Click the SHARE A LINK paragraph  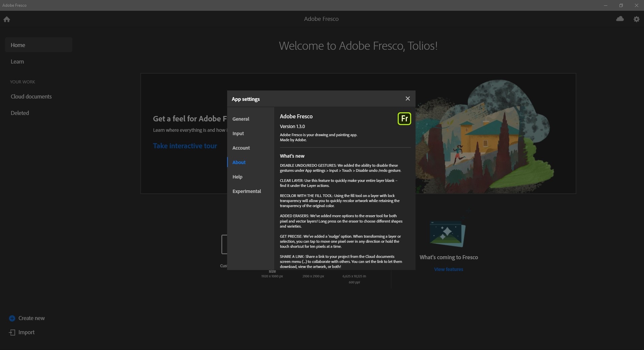[341, 262]
